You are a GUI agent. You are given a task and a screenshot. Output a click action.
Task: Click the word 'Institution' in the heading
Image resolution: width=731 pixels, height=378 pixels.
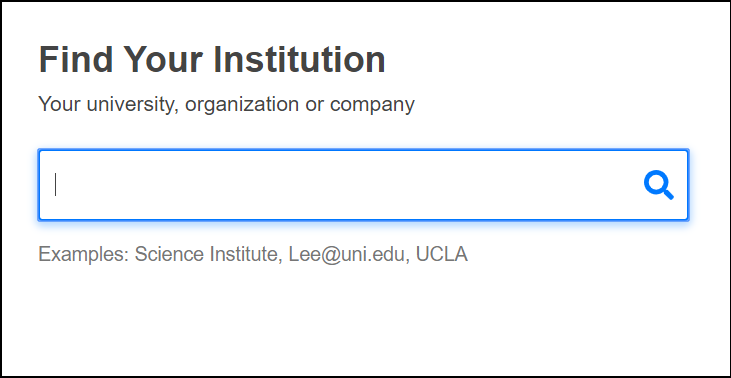[300, 60]
